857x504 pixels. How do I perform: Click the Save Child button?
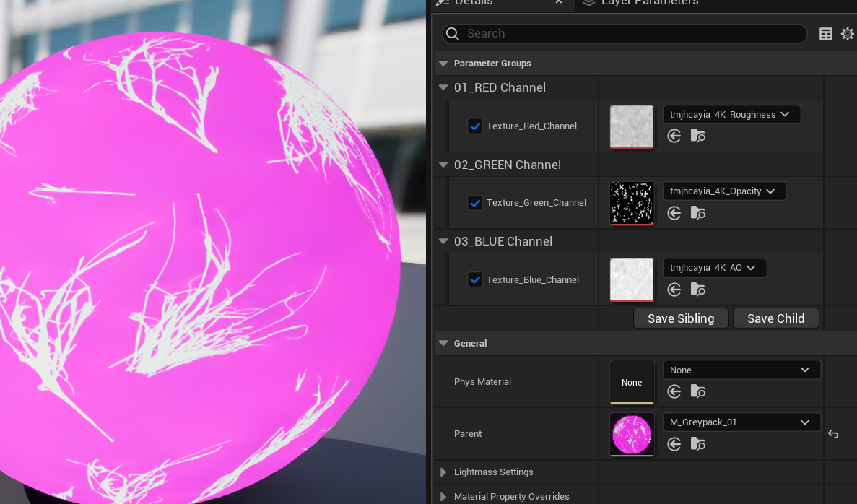(x=775, y=318)
